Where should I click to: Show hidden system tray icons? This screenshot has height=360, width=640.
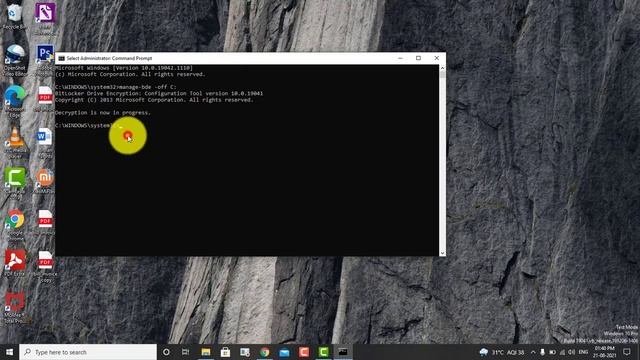[533, 352]
